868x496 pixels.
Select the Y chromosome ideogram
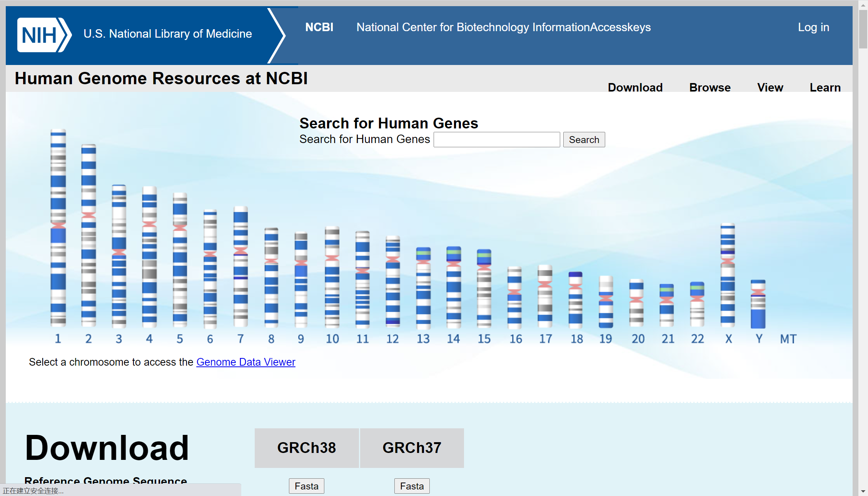pos(758,304)
